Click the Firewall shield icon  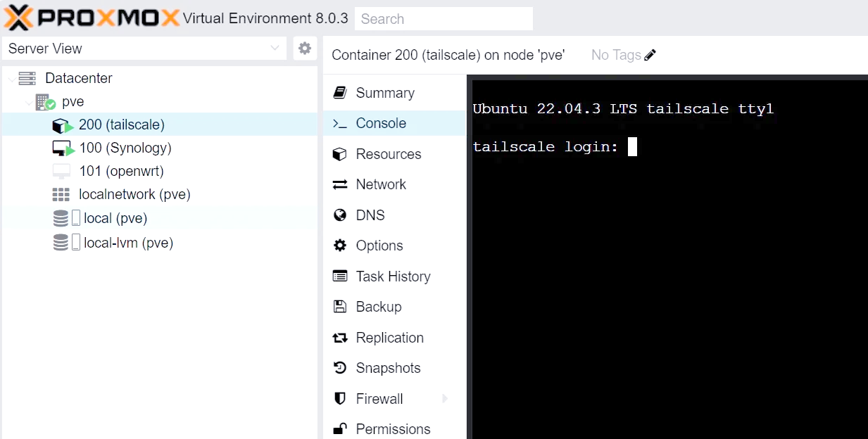340,399
